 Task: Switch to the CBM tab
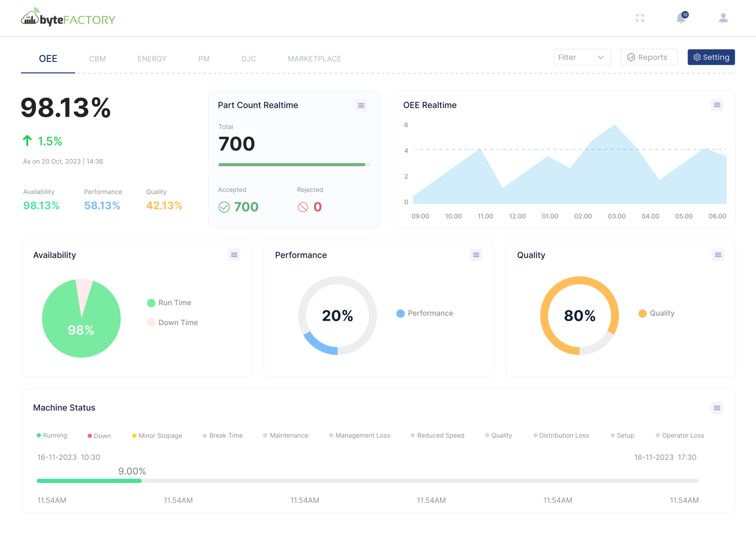(x=97, y=59)
